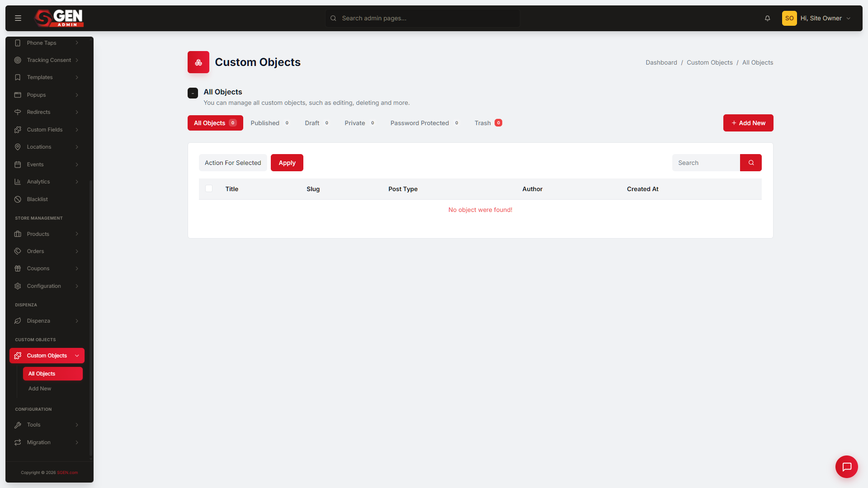Open the Events menu item
The width and height of the screenshot is (868, 488).
point(47,164)
